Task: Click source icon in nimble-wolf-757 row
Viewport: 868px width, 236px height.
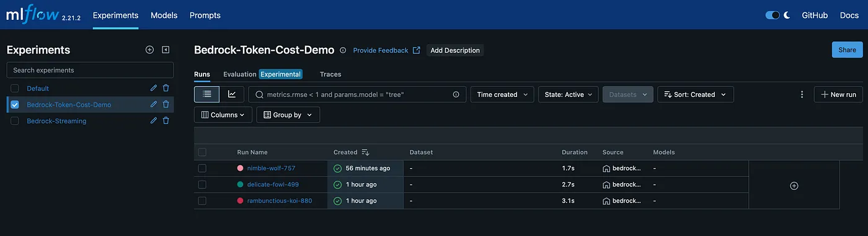Action: [x=606, y=168]
